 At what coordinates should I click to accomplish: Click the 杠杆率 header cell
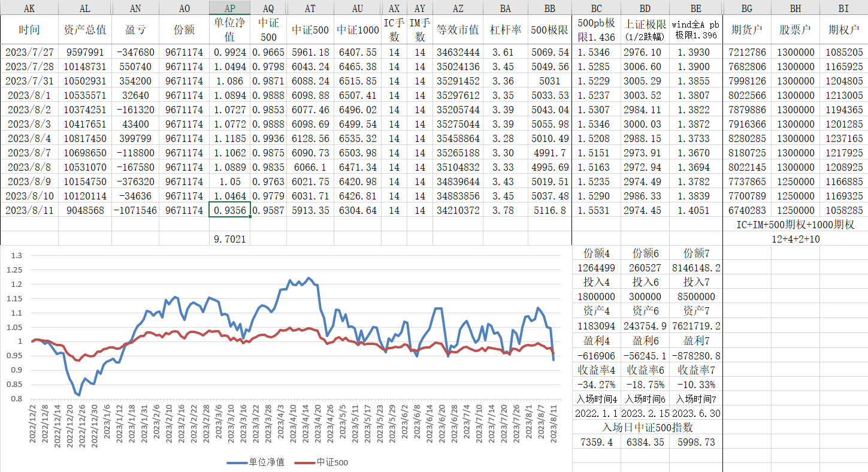coord(505,30)
